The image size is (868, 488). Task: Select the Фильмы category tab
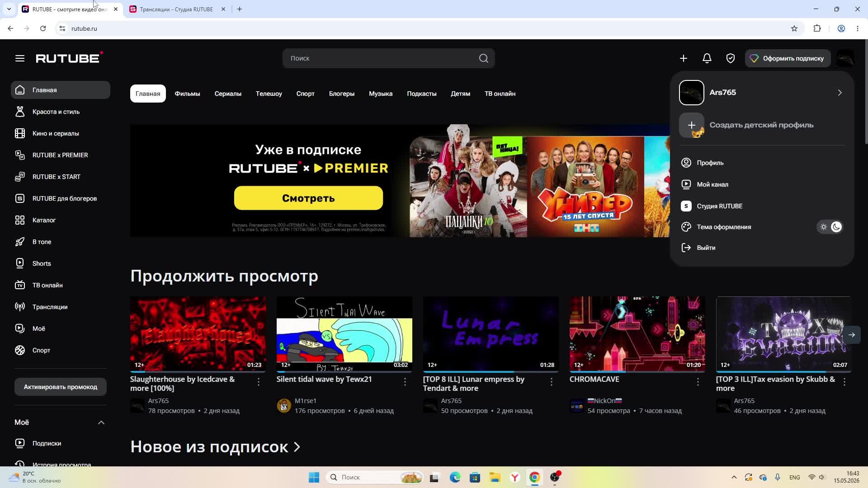(187, 94)
